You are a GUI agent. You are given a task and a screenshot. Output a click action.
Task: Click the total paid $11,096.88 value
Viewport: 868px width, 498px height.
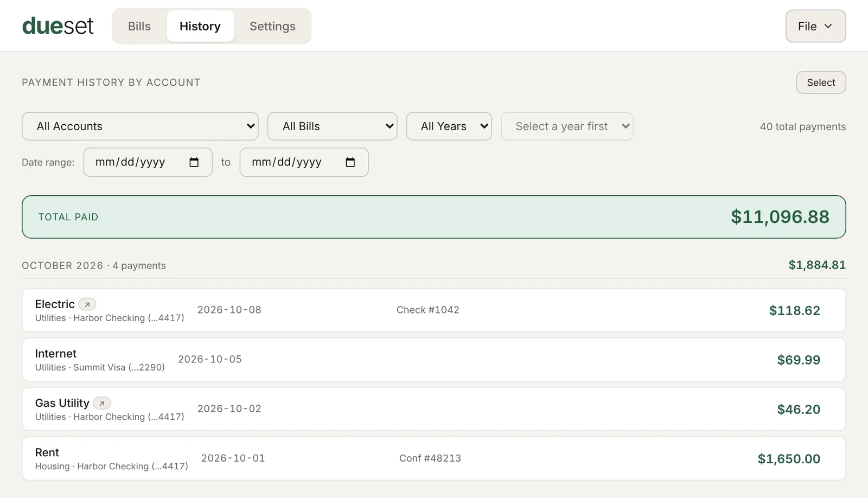pyautogui.click(x=780, y=217)
